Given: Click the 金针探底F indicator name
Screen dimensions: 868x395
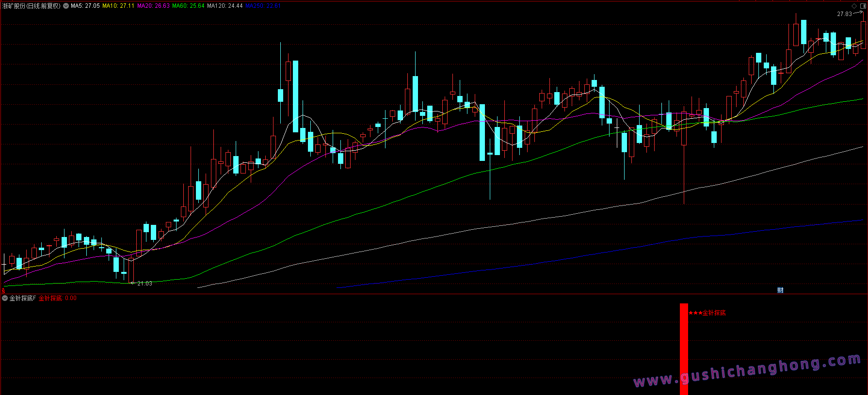Looking at the screenshot, I should (x=23, y=299).
